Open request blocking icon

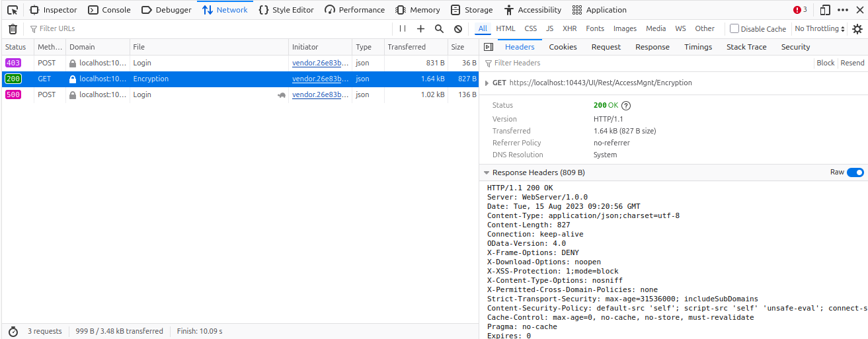(x=458, y=29)
